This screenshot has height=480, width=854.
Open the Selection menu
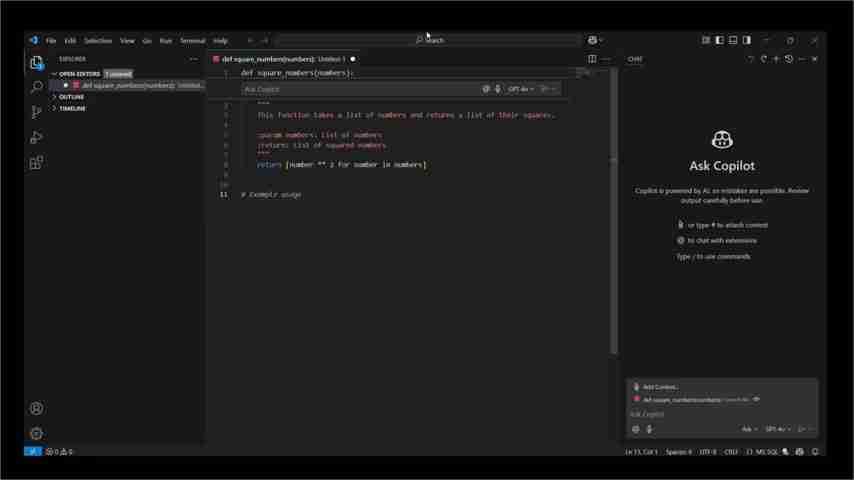click(97, 40)
